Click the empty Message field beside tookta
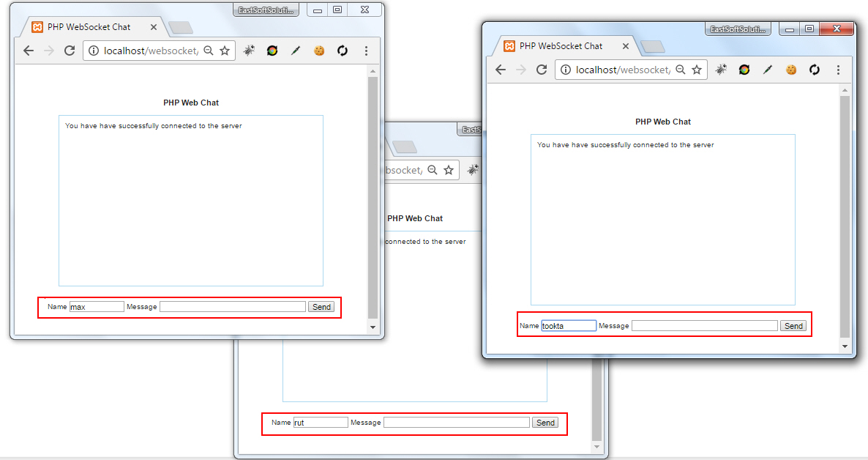This screenshot has width=868, height=460. click(704, 325)
